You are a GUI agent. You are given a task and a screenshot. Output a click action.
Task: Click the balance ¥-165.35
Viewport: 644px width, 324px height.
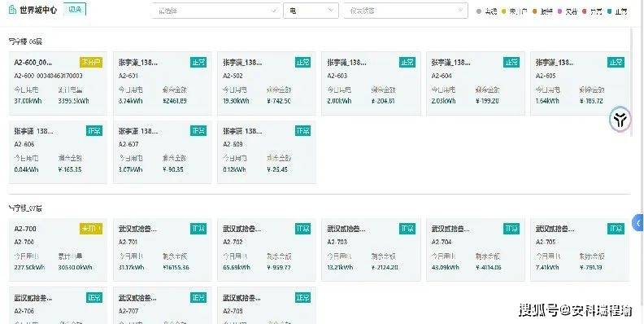pos(70,169)
